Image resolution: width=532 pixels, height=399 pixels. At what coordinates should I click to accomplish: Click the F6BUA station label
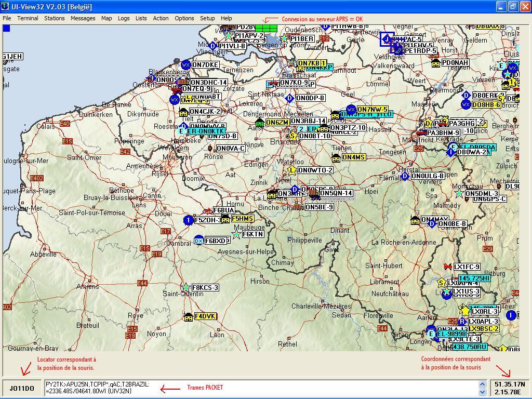(x=223, y=210)
